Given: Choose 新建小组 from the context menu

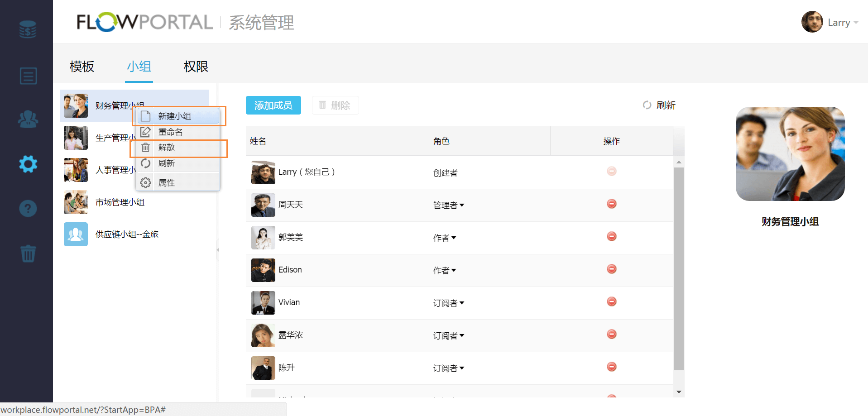Looking at the screenshot, I should [x=175, y=116].
